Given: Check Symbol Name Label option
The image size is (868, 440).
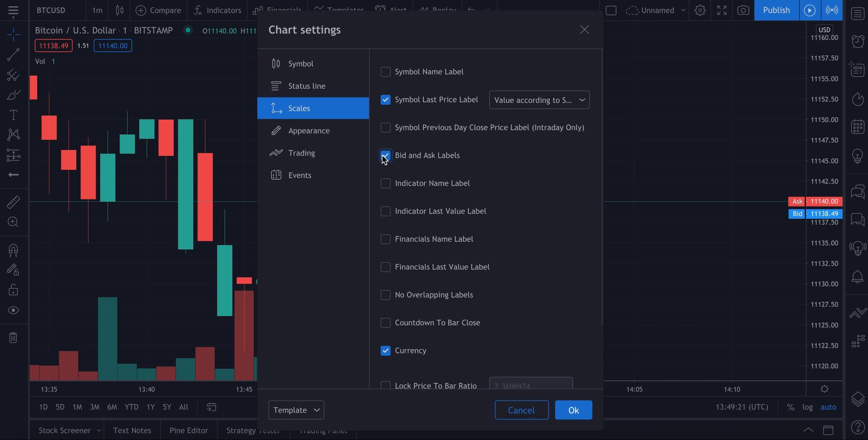Looking at the screenshot, I should pyautogui.click(x=386, y=72).
